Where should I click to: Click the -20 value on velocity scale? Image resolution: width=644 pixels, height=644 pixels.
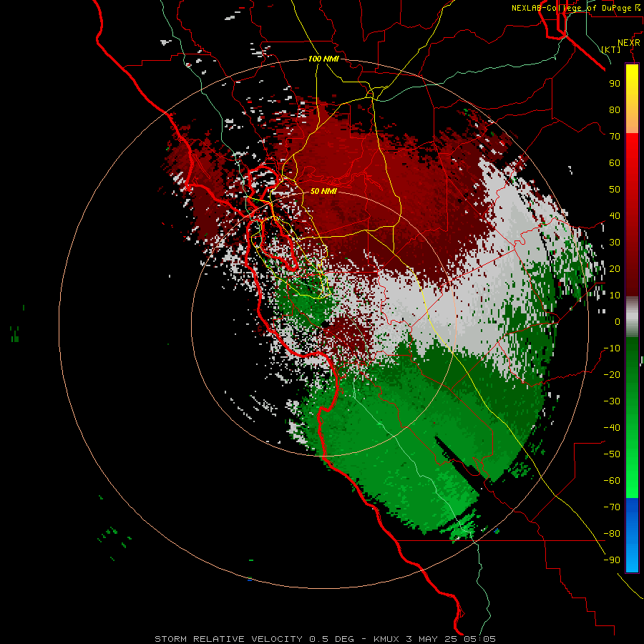point(612,374)
